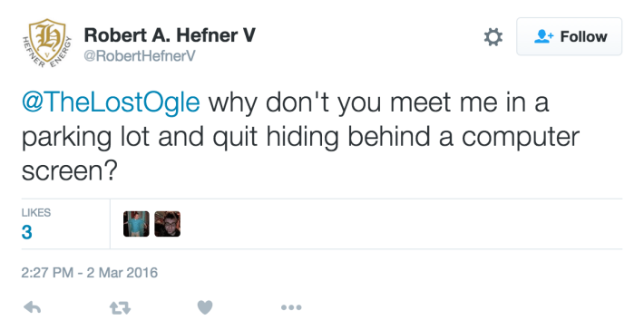The image size is (644, 330).
Task: Click the tweet text about the parking lot
Action: [300, 137]
